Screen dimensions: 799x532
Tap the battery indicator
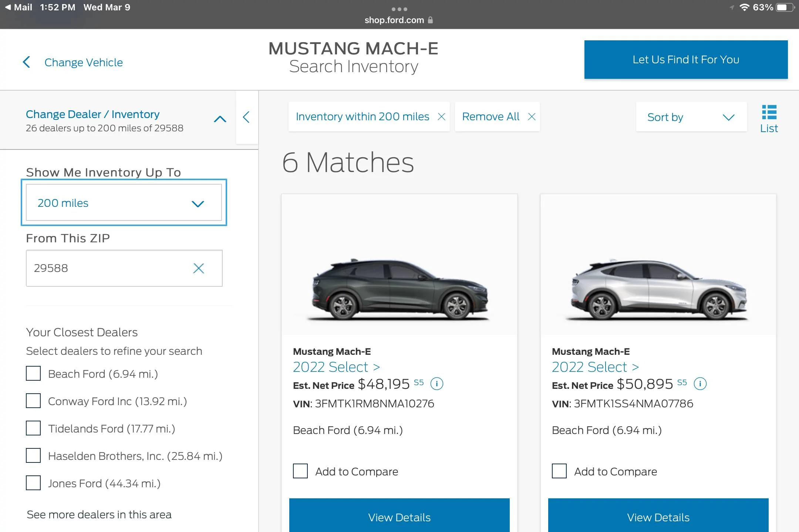click(785, 7)
